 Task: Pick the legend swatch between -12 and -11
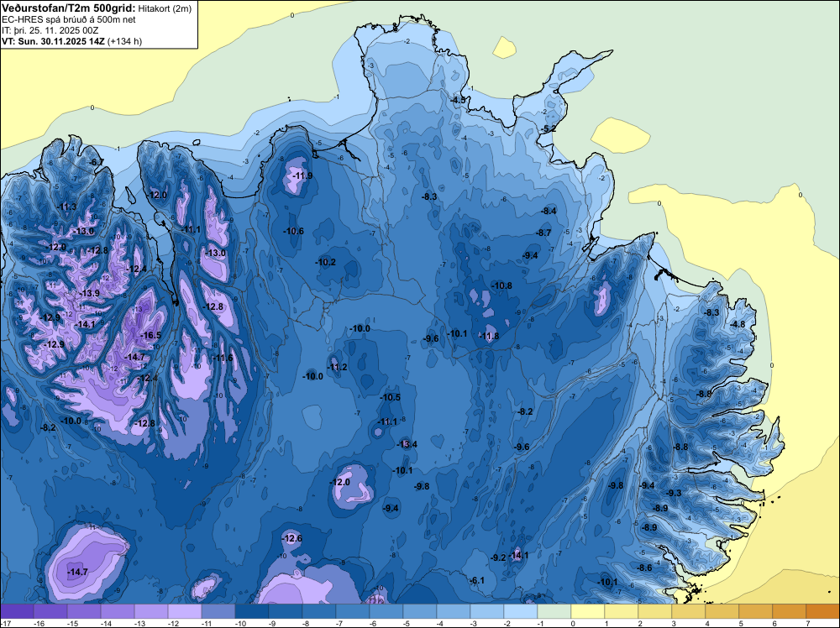tap(185, 611)
